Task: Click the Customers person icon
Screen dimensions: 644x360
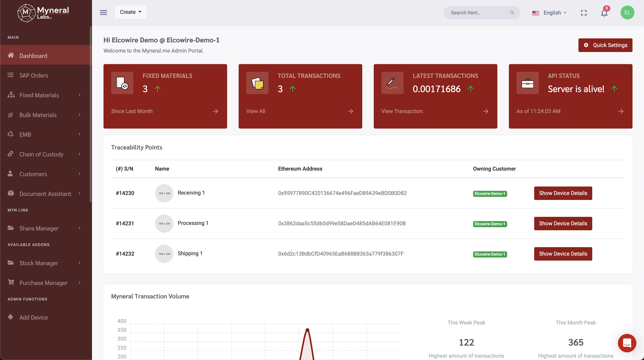Action: coord(10,173)
